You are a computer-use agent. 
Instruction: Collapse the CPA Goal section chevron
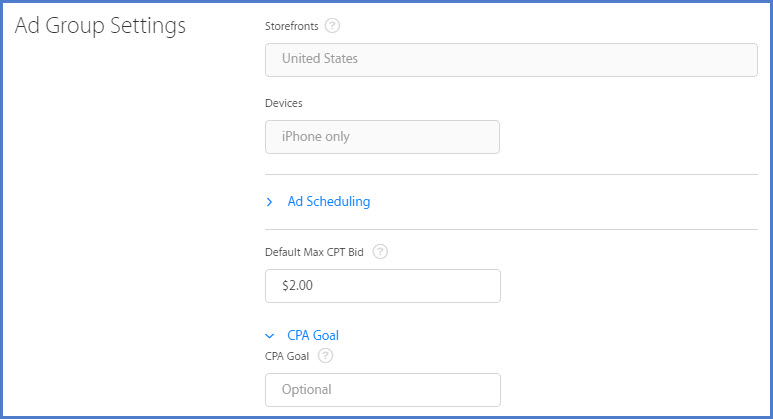(x=270, y=336)
